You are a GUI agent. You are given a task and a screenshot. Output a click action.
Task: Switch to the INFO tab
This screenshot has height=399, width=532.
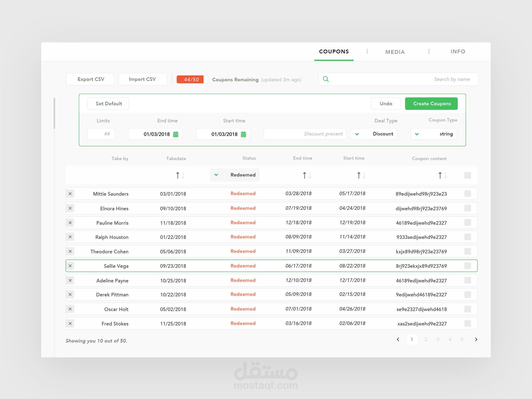tap(458, 52)
